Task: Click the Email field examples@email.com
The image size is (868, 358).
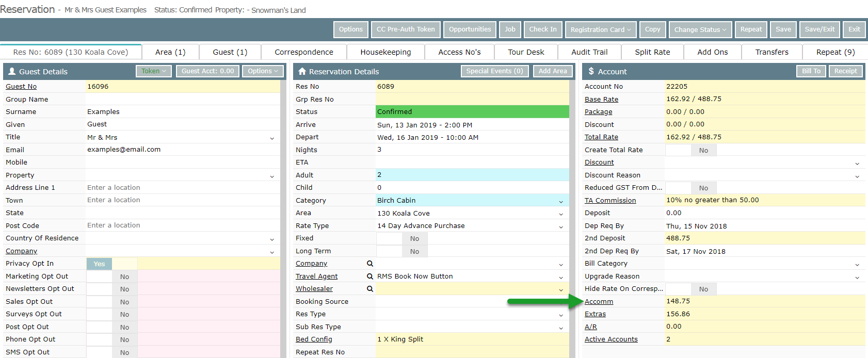Action: point(183,150)
